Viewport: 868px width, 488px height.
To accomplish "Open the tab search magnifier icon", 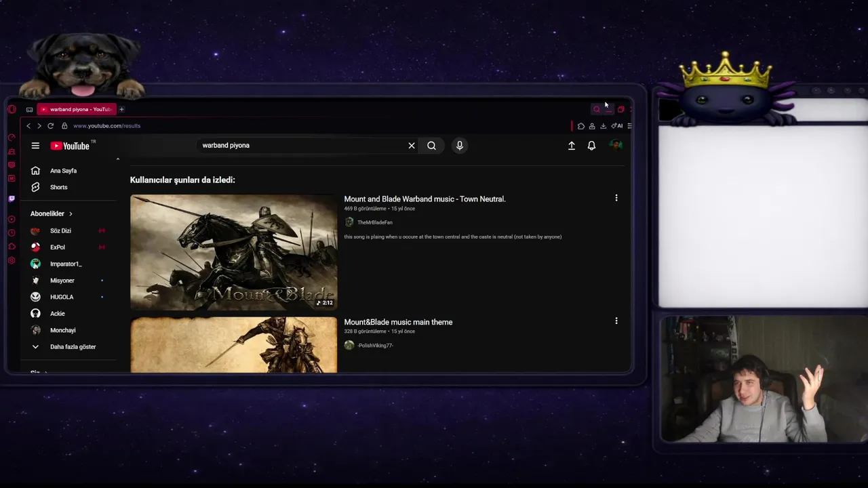I will point(597,109).
